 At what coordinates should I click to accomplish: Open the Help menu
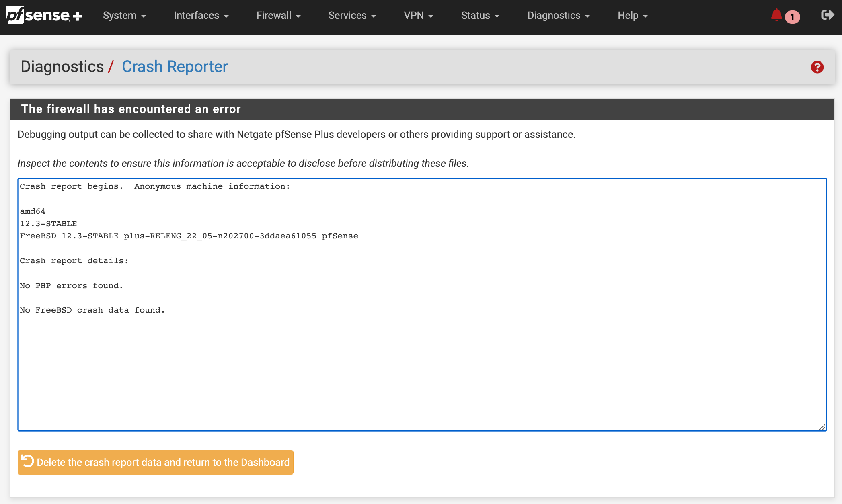(632, 15)
